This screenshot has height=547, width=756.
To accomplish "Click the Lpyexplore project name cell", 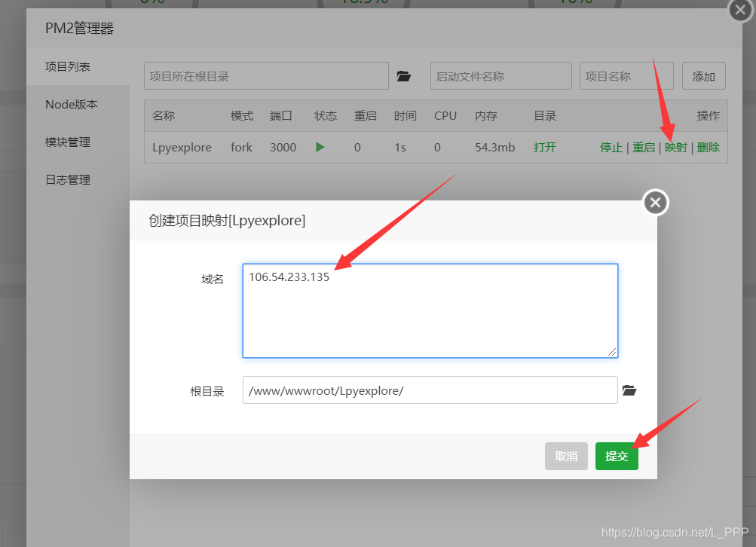I will click(182, 148).
